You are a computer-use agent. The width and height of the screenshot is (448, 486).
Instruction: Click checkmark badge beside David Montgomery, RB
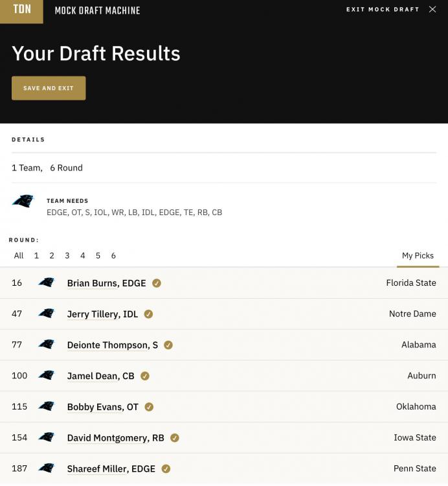175,437
